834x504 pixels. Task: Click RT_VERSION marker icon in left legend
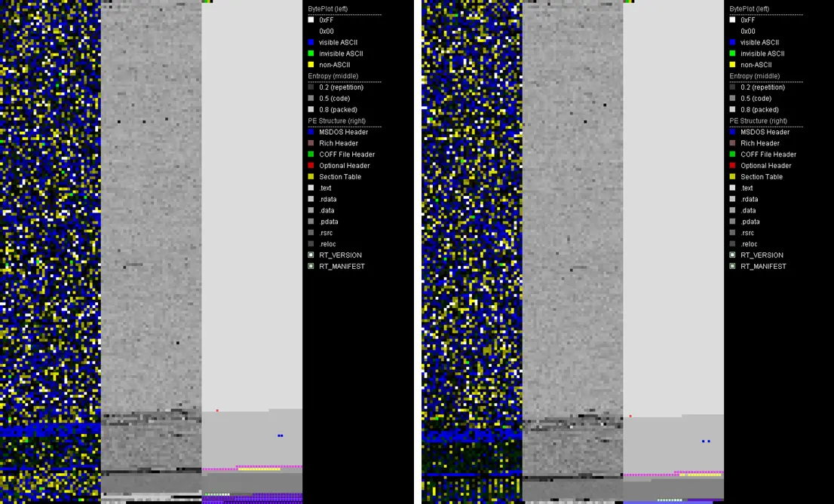coord(311,255)
